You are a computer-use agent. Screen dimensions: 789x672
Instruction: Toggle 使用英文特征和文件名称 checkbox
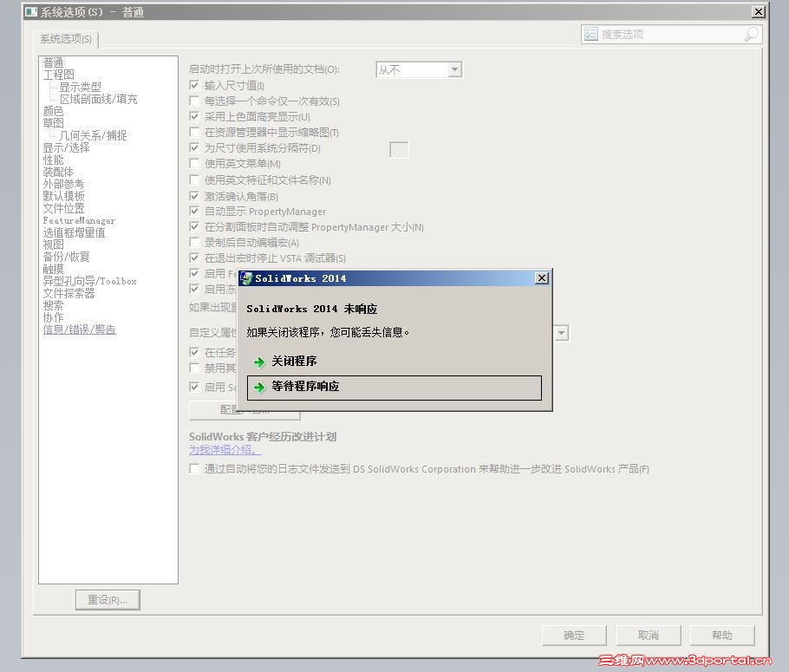(194, 179)
